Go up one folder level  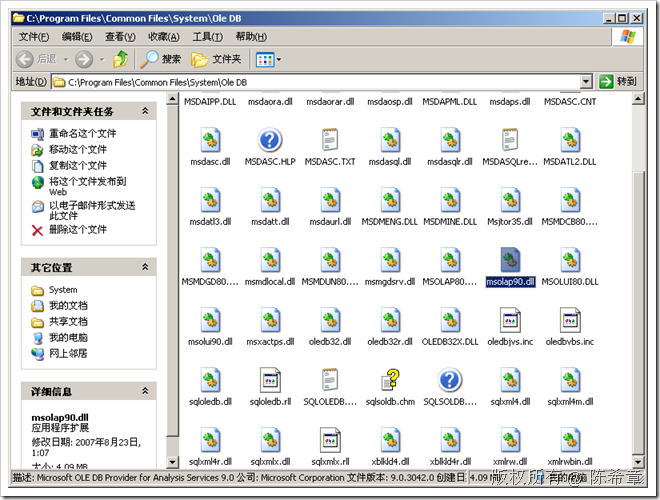click(121, 59)
